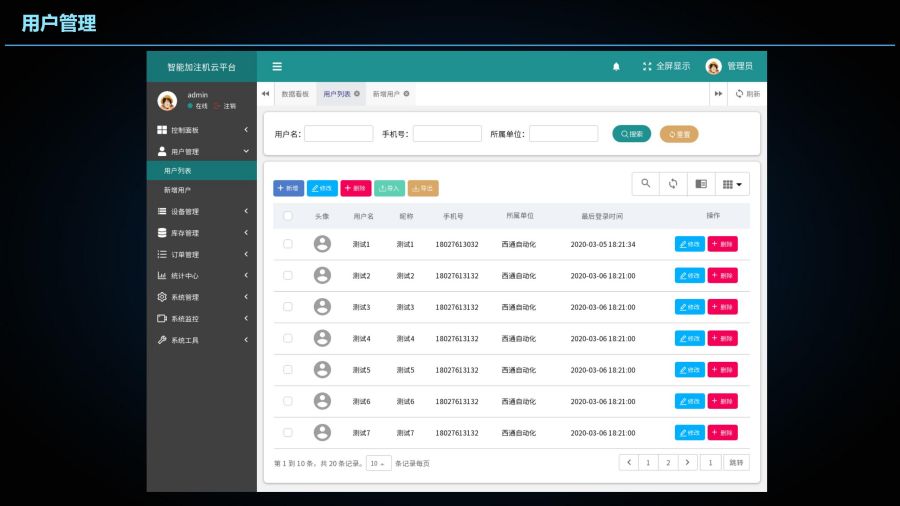Expand the 设备管理 sidebar menu
The width and height of the screenshot is (900, 506).
click(203, 211)
